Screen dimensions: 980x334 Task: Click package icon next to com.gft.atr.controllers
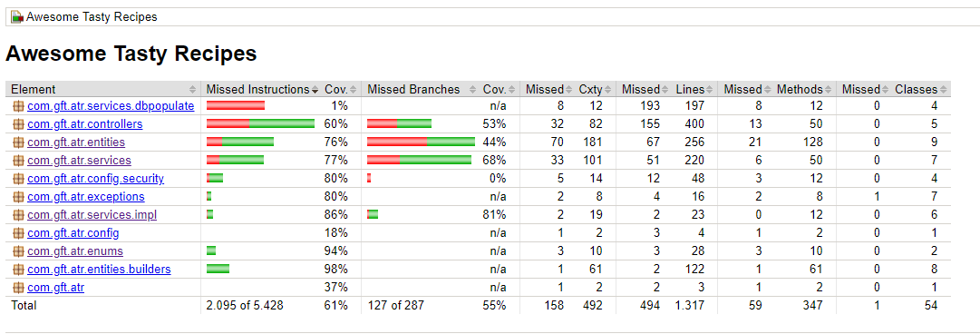tap(19, 124)
